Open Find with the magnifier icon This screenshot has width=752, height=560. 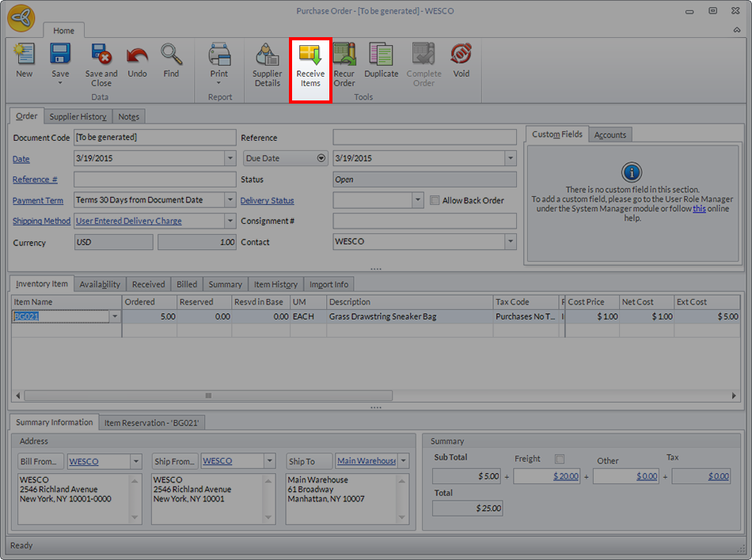pyautogui.click(x=171, y=62)
